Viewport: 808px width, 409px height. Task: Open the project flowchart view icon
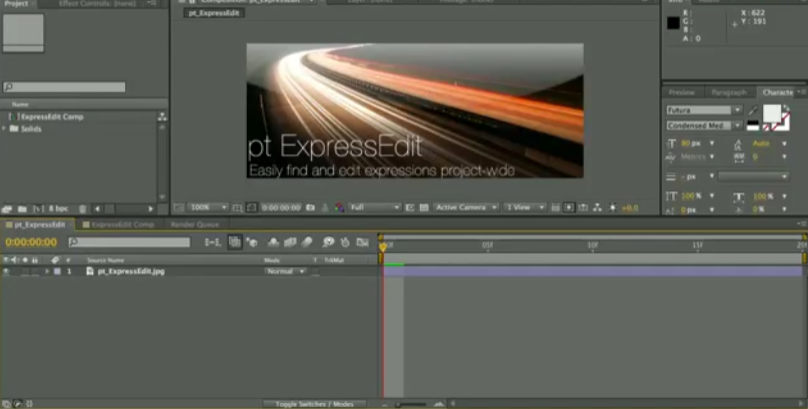(x=162, y=117)
